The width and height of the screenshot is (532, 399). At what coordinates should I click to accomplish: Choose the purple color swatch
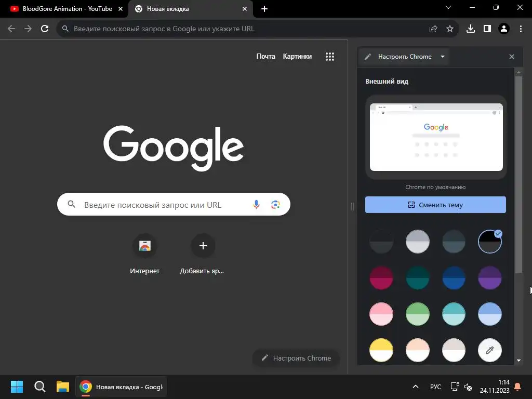point(490,278)
